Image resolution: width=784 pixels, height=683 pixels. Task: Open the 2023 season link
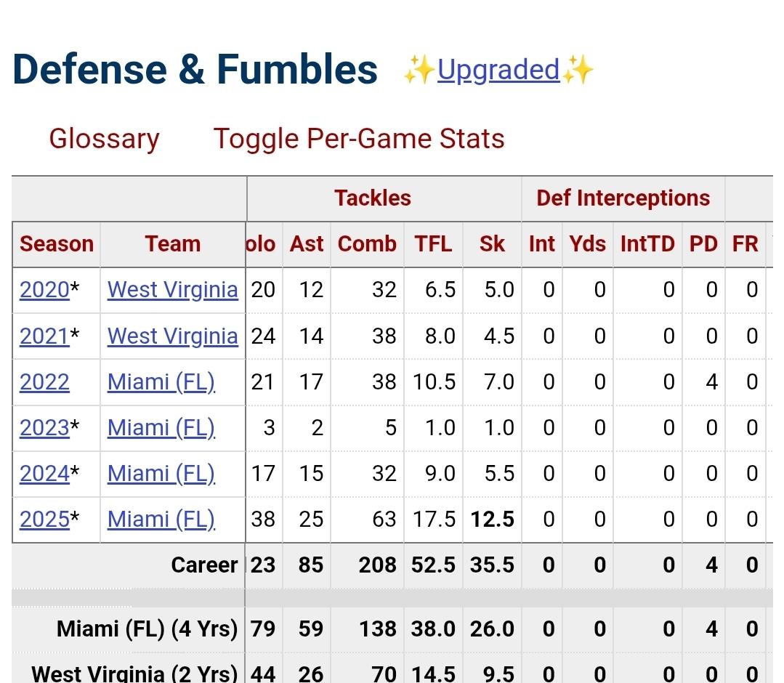pos(44,427)
